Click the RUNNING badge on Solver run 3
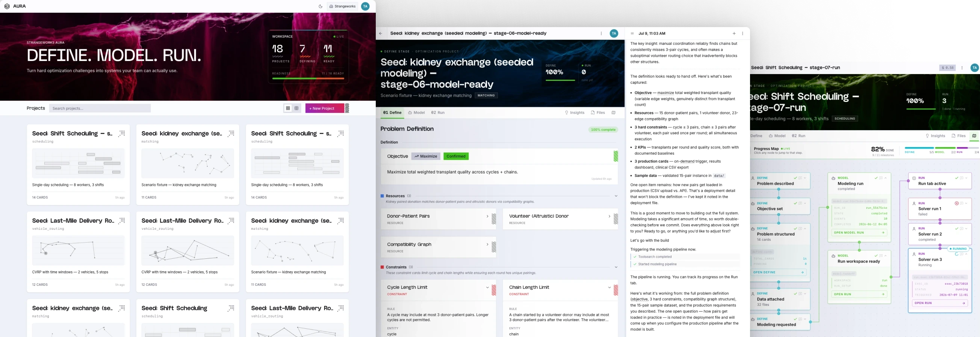This screenshot has height=337, width=980. [x=958, y=249]
